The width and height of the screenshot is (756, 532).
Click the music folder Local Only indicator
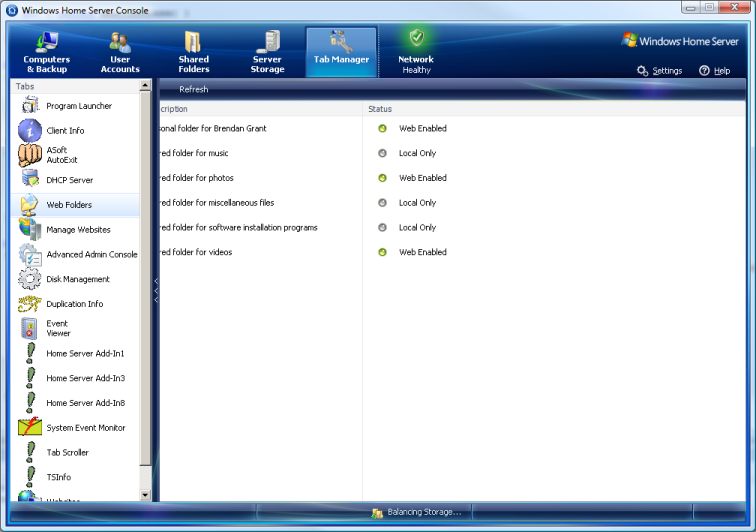tap(382, 153)
